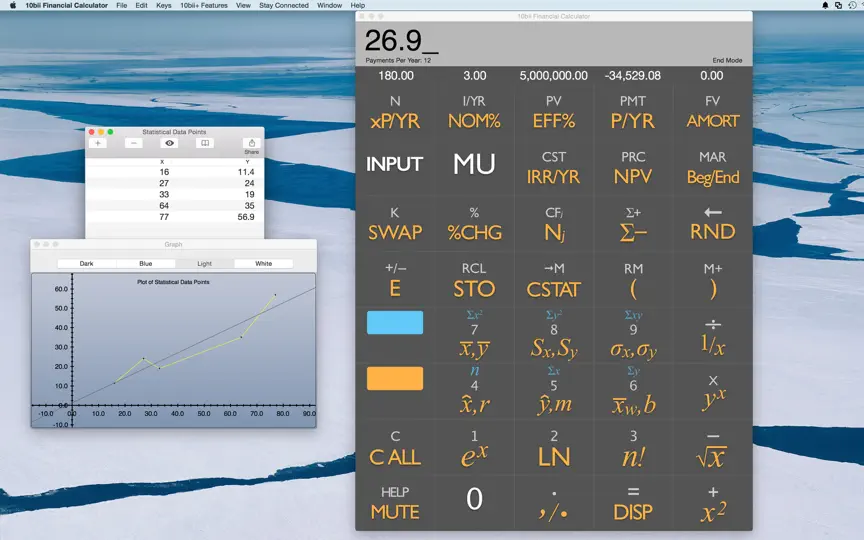
Task: Click the 7 key with x̄,ȳ
Action: point(474,335)
